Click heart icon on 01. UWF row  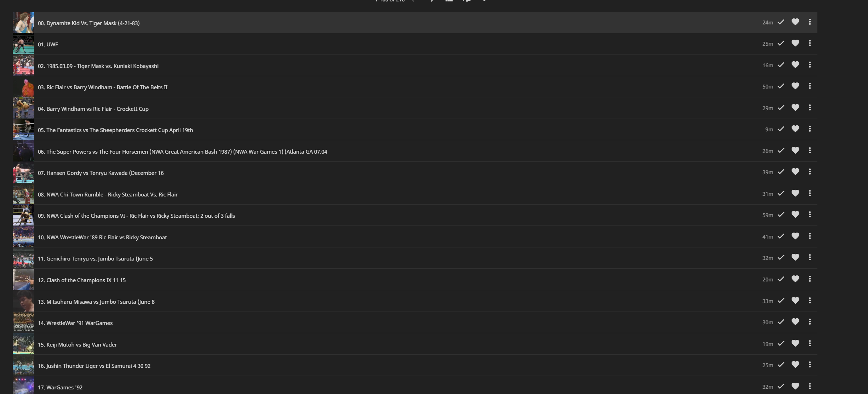[x=795, y=43]
